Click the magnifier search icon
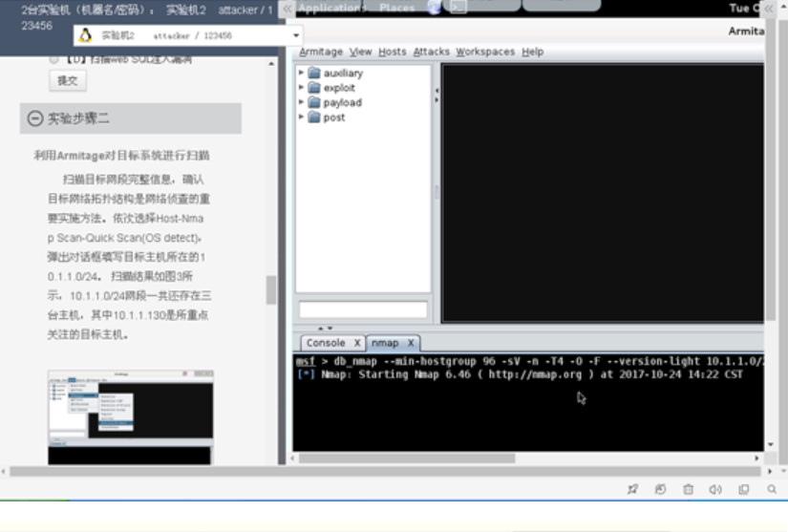Screen dimensions: 788x532 pos(772,489)
